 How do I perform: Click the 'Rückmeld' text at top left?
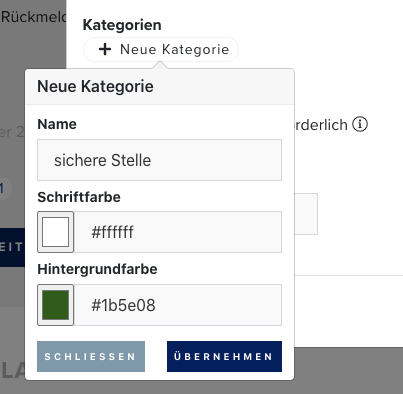click(33, 17)
